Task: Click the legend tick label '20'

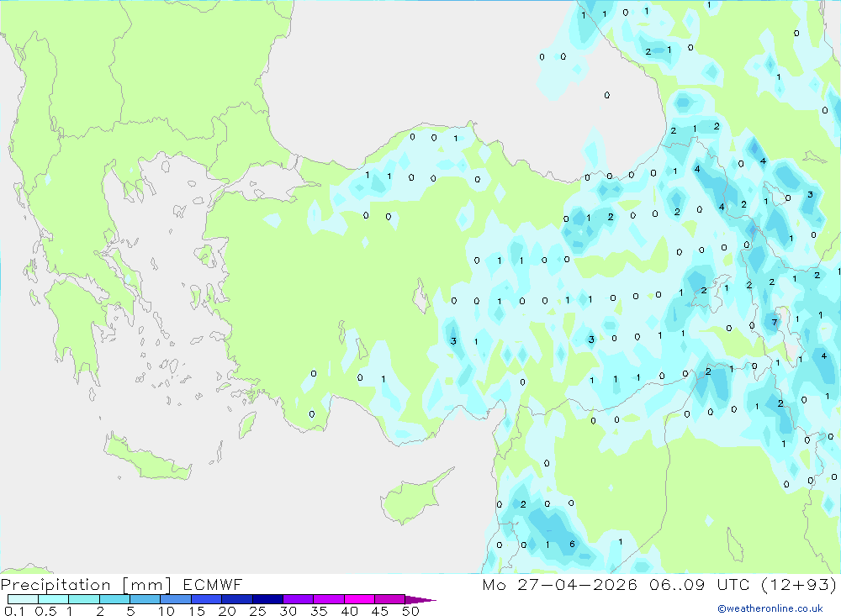Action: tap(227, 611)
